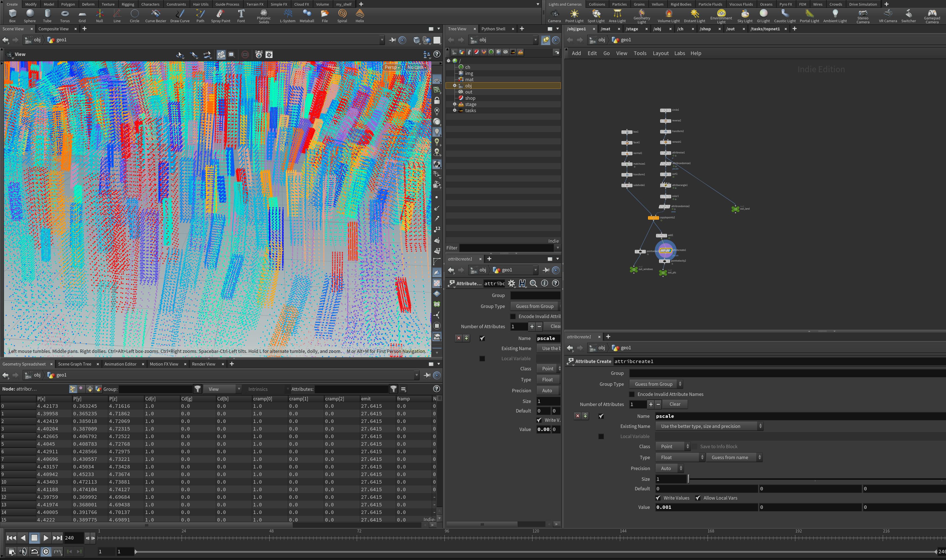Screen dimensions: 946x560
Task: Select the Rigid Bodies shelf tab
Action: tap(681, 4)
